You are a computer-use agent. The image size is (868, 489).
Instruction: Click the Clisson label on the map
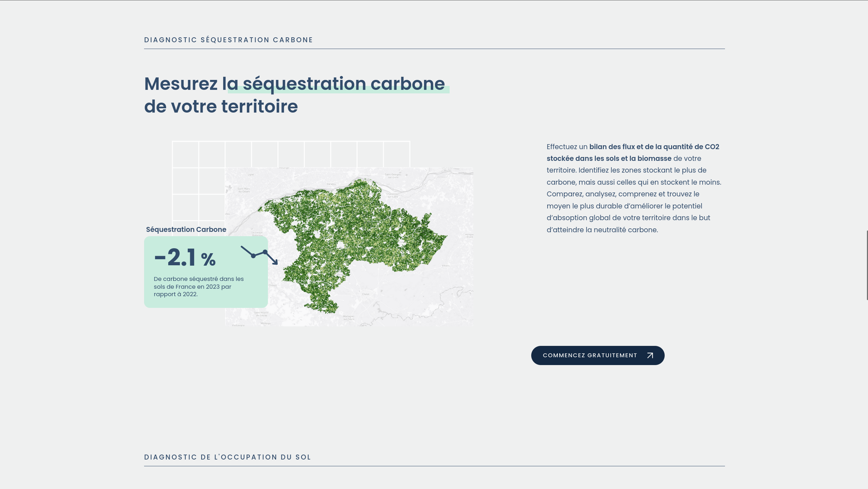(273, 285)
